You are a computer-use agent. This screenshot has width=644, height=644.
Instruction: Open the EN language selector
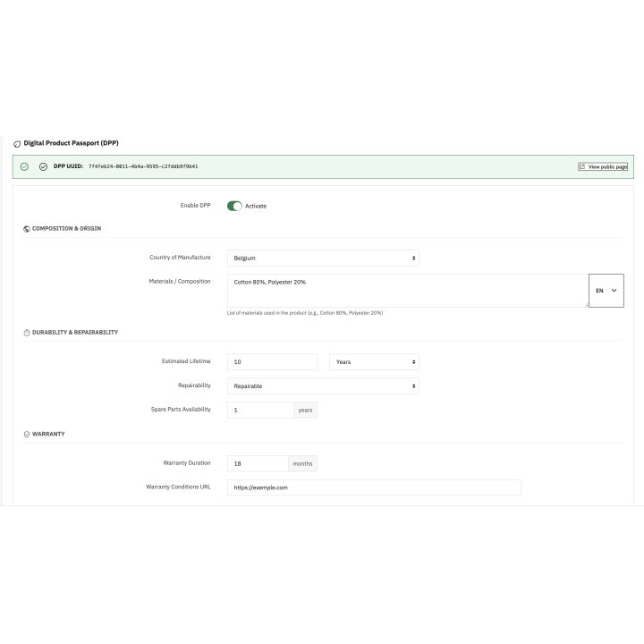(x=606, y=291)
